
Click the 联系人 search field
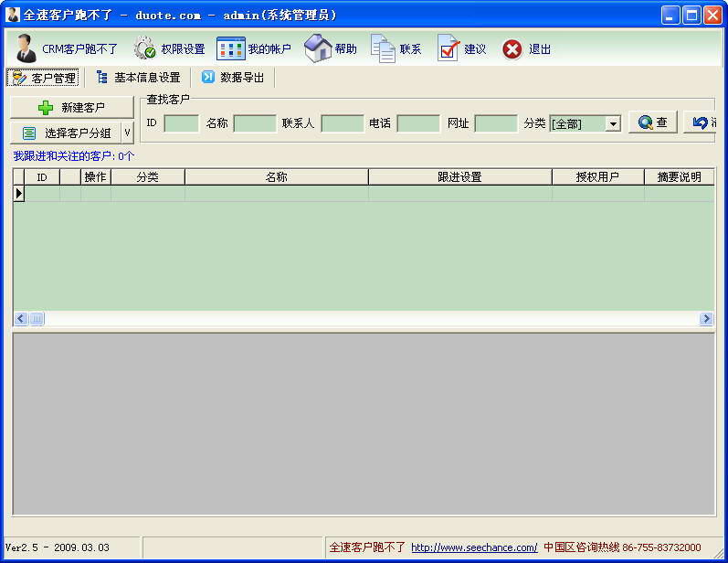(343, 123)
